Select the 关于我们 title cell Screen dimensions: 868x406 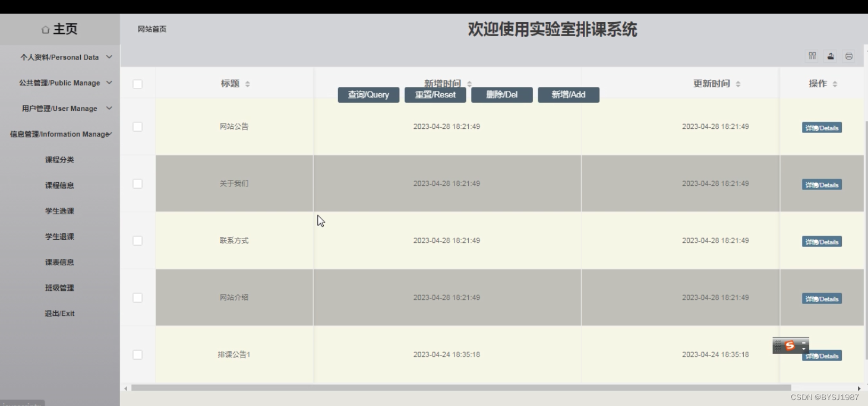pyautogui.click(x=234, y=183)
